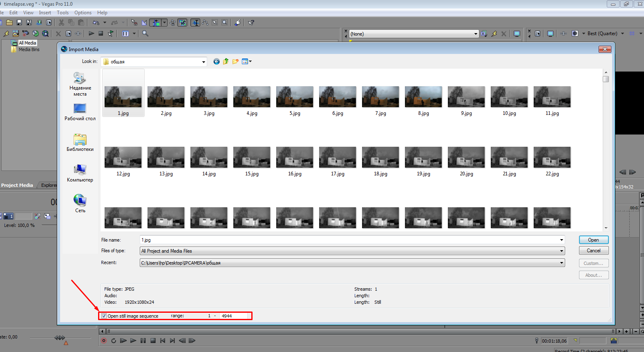
Task: Click the Open button
Action: 593,240
